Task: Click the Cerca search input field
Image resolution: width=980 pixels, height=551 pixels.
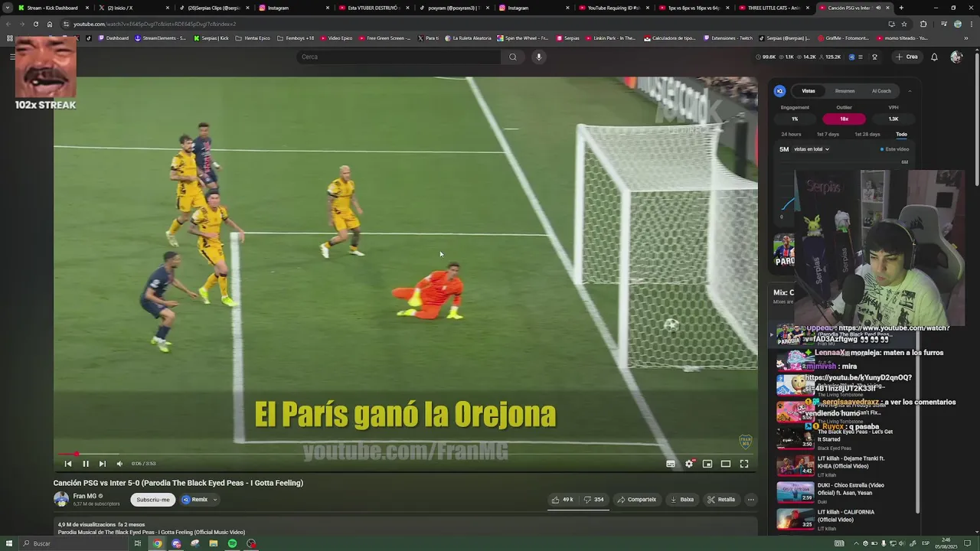Action: (398, 57)
